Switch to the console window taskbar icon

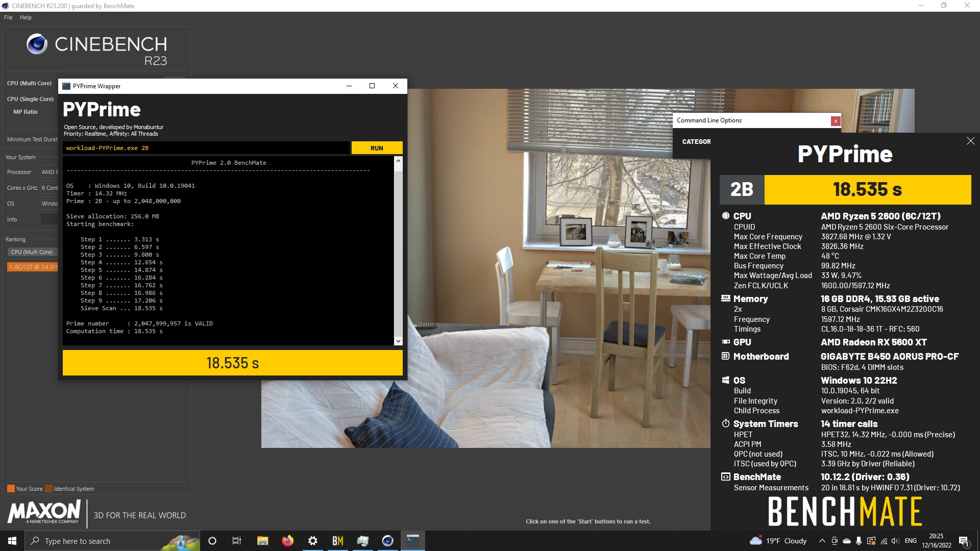tap(413, 541)
